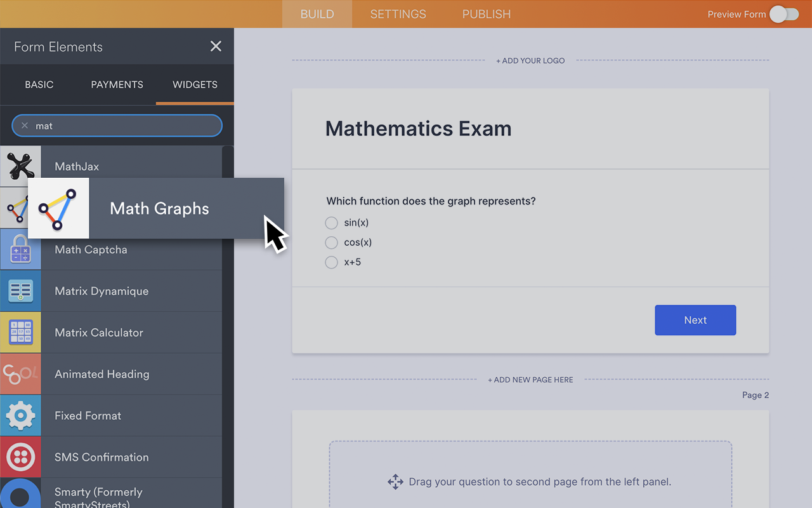Switch to the WIDGETS tab

click(195, 84)
